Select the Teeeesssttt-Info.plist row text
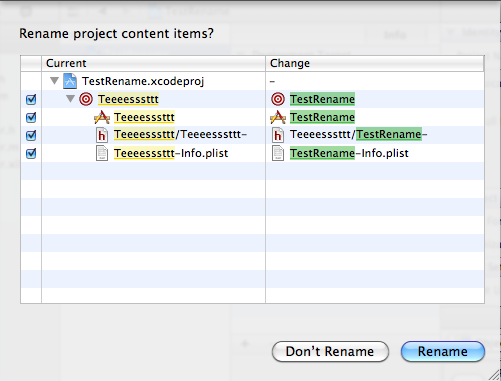This screenshot has width=501, height=381. 171,153
